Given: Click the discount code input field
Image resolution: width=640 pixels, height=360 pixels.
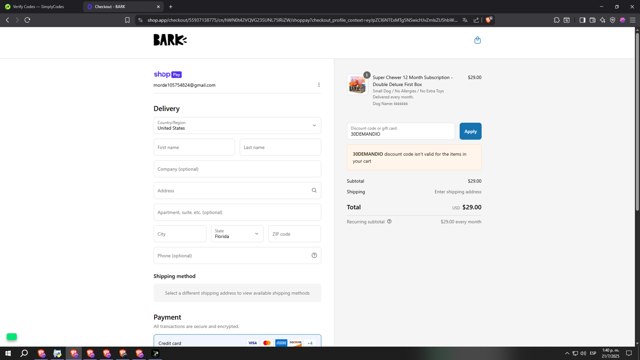Looking at the screenshot, I should (x=401, y=131).
